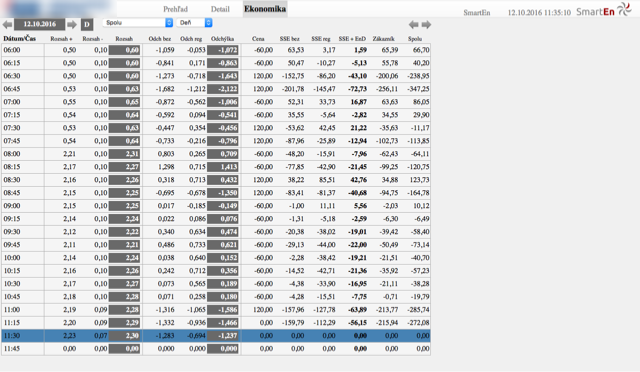The height and width of the screenshot is (372, 640).
Task: Click the left arrow above the Spolu column
Action: tap(413, 25)
